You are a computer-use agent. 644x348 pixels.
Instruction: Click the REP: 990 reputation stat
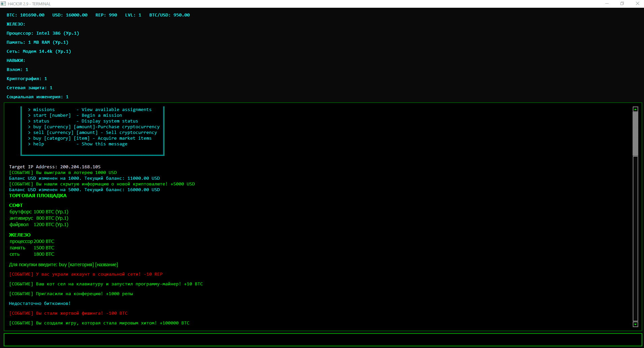pyautogui.click(x=106, y=15)
